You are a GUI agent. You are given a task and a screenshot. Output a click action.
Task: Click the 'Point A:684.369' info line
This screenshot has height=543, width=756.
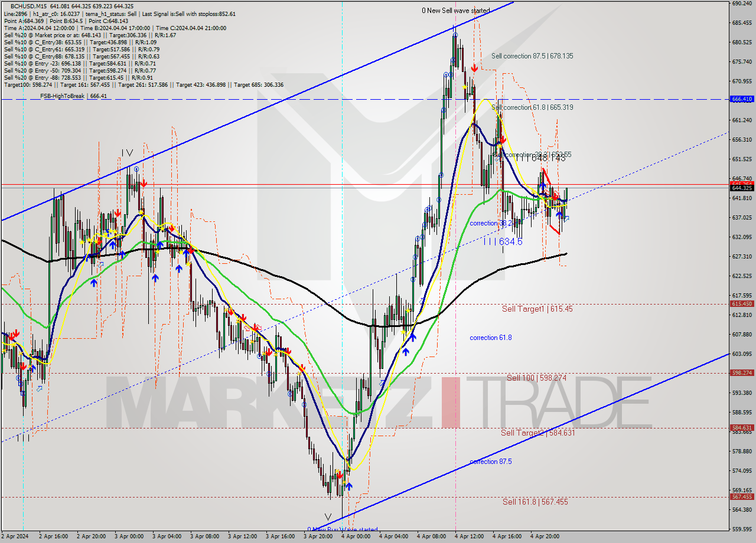pyautogui.click(x=66, y=21)
